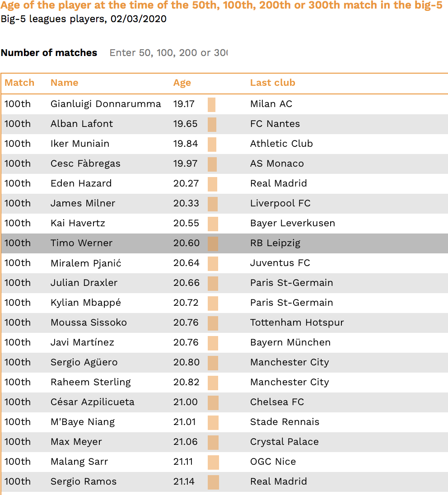This screenshot has width=448, height=495.
Task: Select the James Milner name cell
Action: pos(83,203)
